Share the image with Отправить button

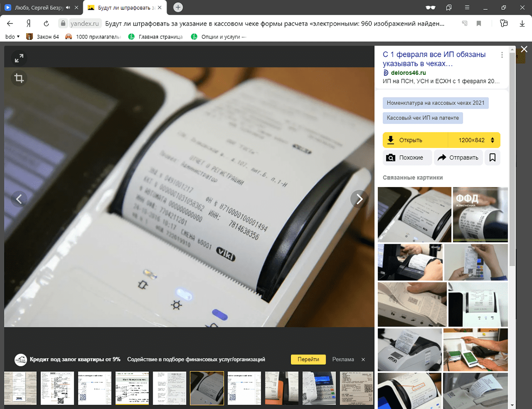[458, 157]
